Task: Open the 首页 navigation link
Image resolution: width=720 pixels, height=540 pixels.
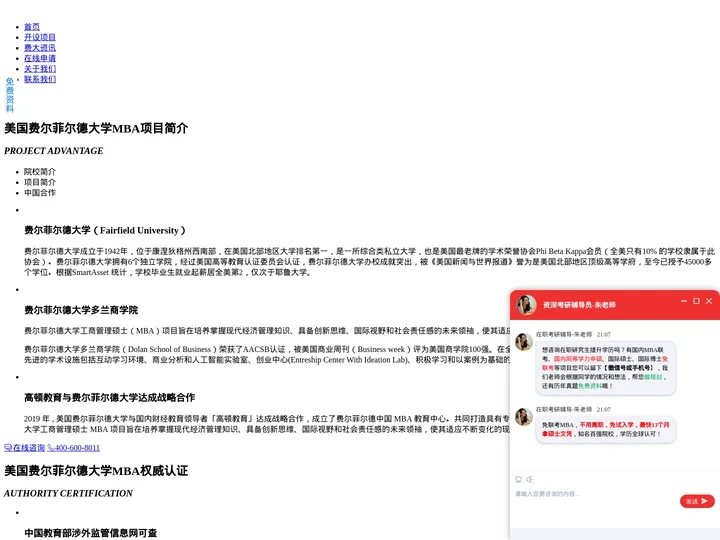Action: pos(32,27)
